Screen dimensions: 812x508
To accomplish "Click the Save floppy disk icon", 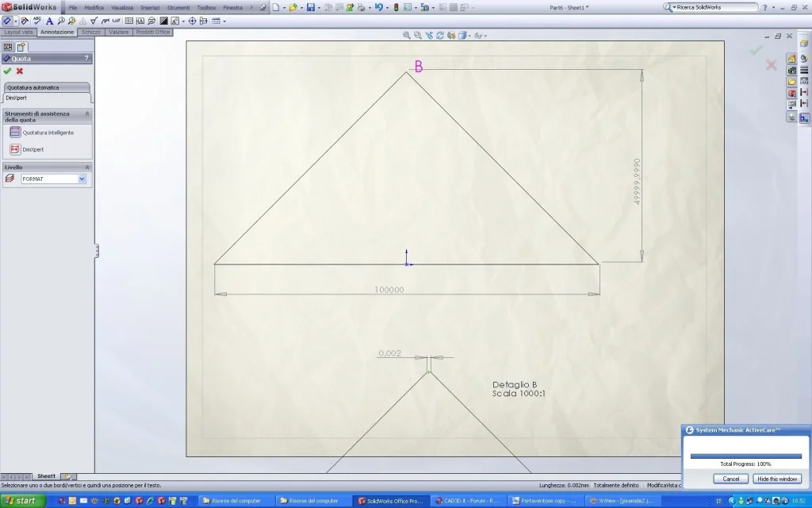I will [x=311, y=7].
